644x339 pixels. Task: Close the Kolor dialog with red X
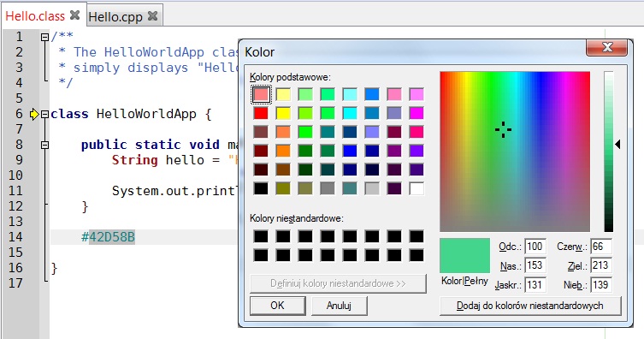click(x=607, y=47)
